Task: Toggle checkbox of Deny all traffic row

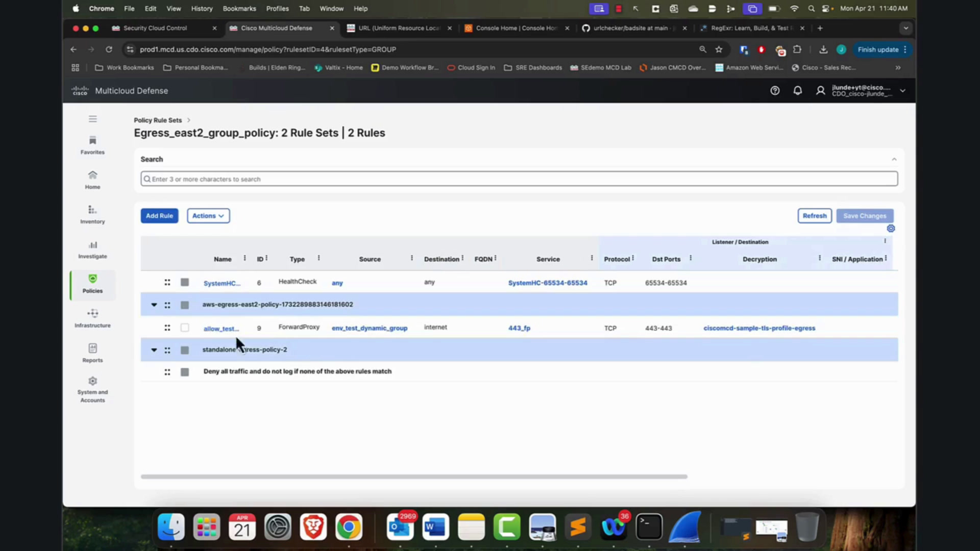Action: (185, 372)
